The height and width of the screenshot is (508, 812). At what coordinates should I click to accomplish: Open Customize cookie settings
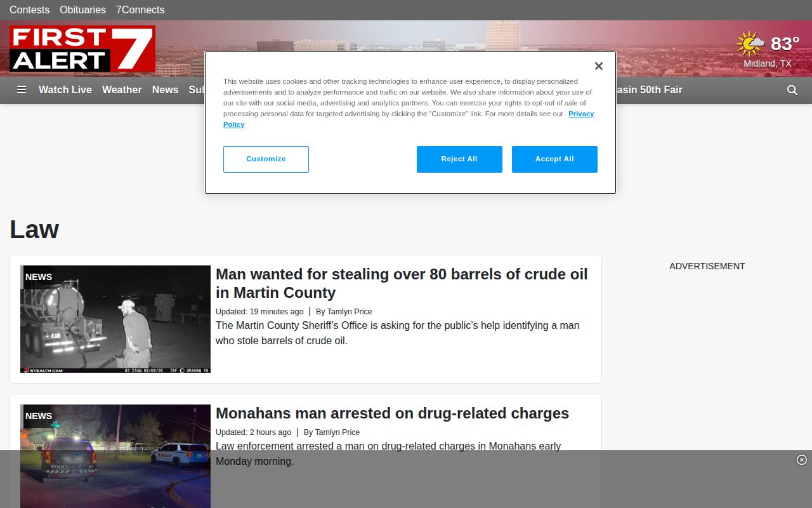pos(266,159)
